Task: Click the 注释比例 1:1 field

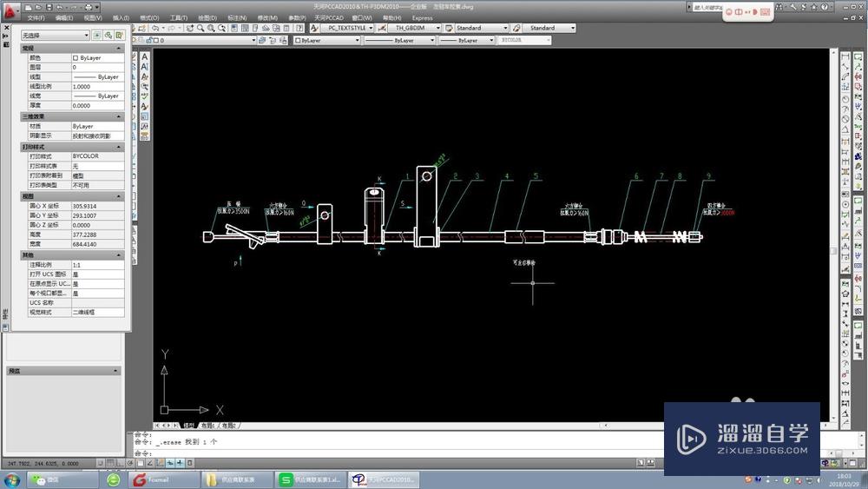Action: coord(97,265)
